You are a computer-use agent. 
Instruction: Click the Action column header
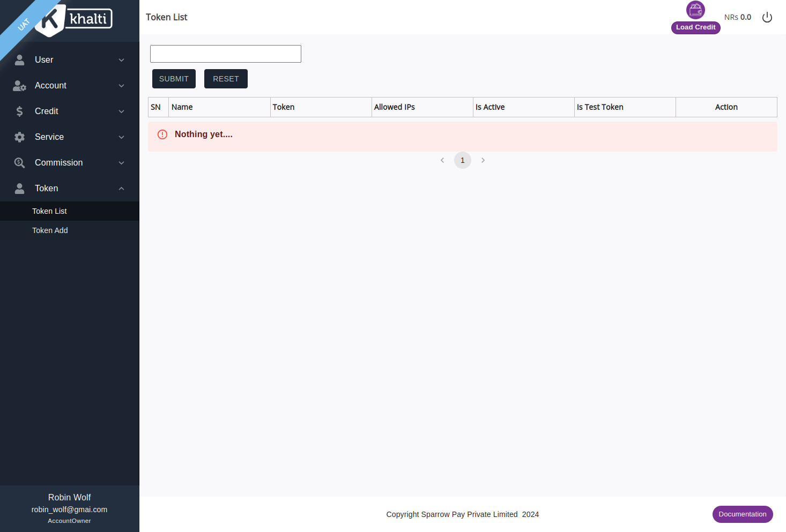(726, 107)
